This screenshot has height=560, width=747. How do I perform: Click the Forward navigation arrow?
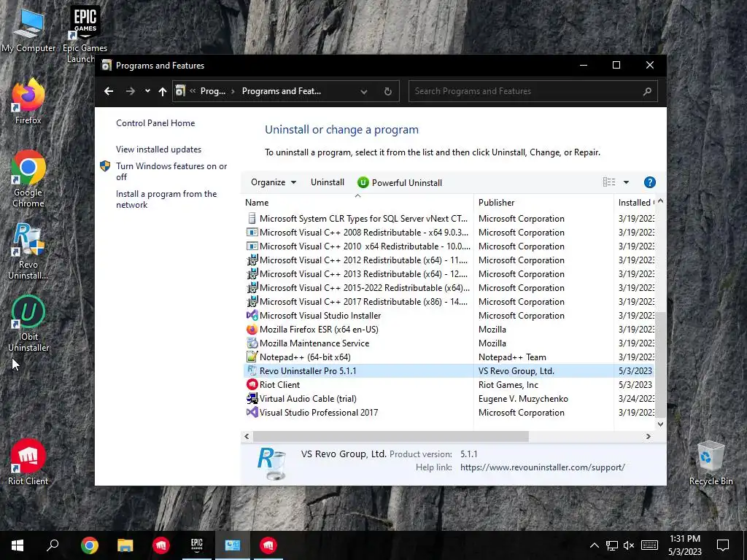pyautogui.click(x=130, y=91)
